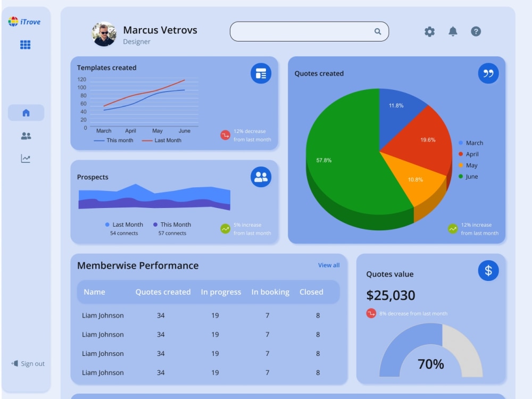Viewport: 532px width, 399px height.
Task: Click the In booking column header
Action: point(270,292)
